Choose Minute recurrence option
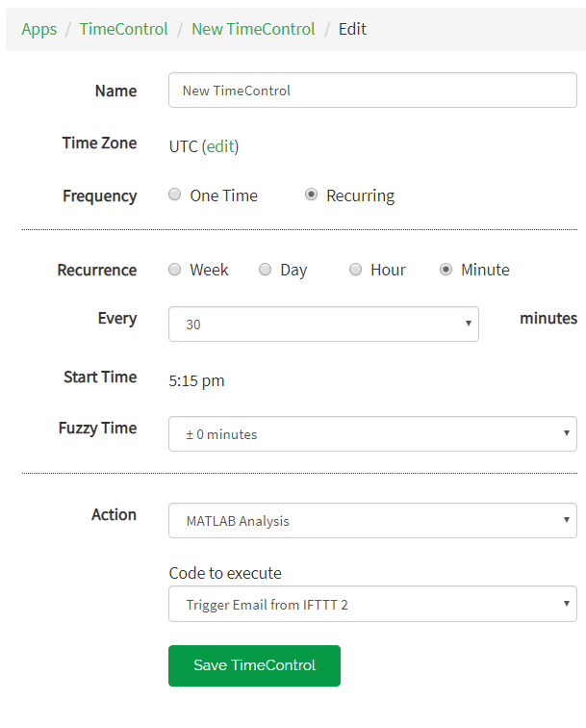The image size is (586, 728). click(446, 270)
